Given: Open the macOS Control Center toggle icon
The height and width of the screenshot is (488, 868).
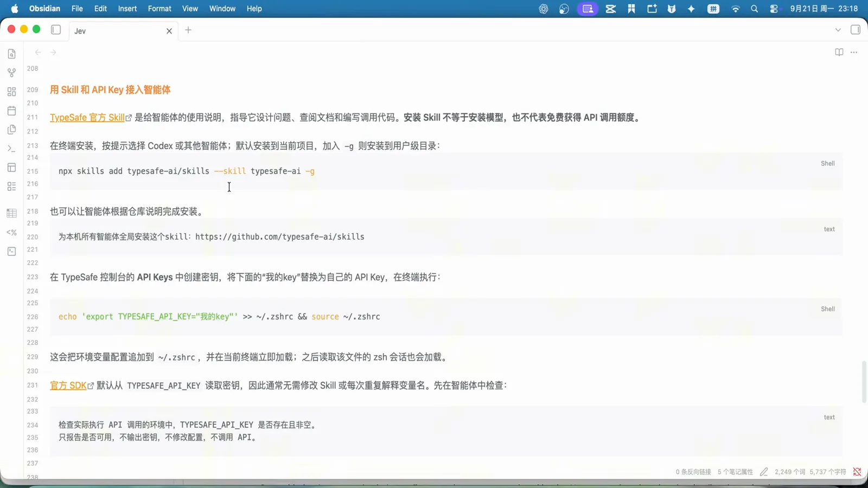Looking at the screenshot, I should pos(774,9).
